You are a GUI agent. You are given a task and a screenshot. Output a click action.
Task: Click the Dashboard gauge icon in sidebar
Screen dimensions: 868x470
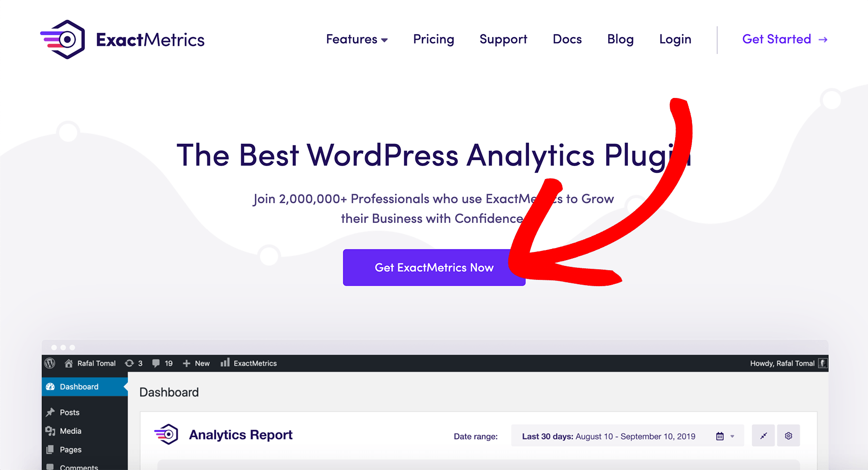tap(50, 387)
